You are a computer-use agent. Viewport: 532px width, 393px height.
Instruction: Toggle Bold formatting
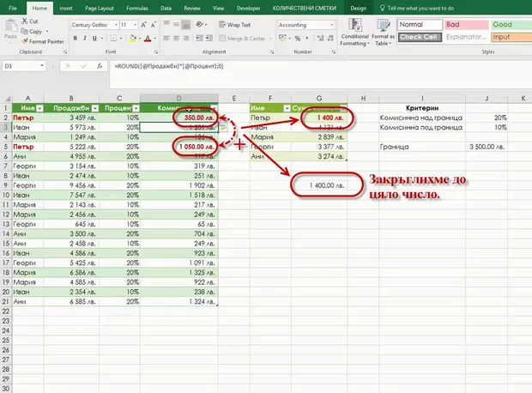click(x=76, y=39)
